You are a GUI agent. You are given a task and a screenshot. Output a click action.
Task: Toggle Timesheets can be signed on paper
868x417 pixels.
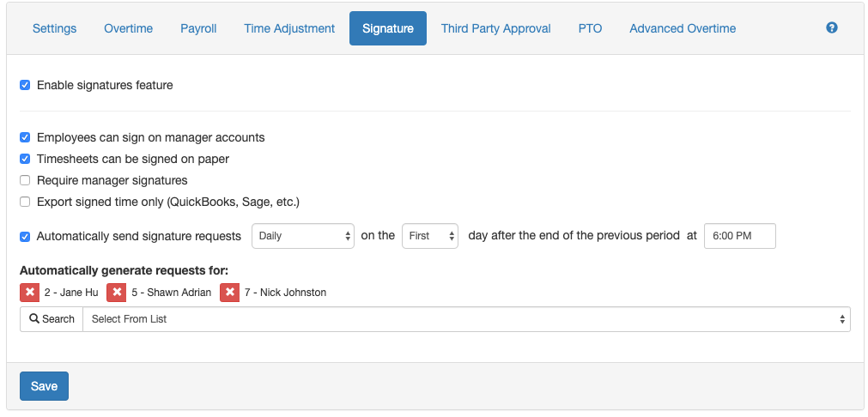point(25,159)
